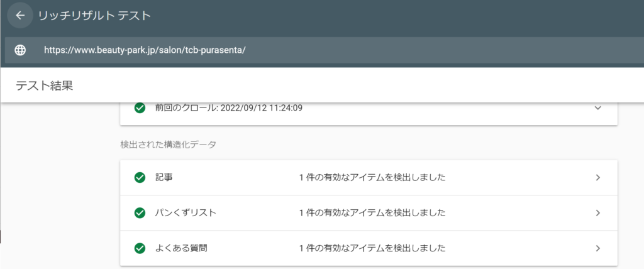
Task: Focus the beauty-park.jp URL field
Action: pyautogui.click(x=325, y=50)
